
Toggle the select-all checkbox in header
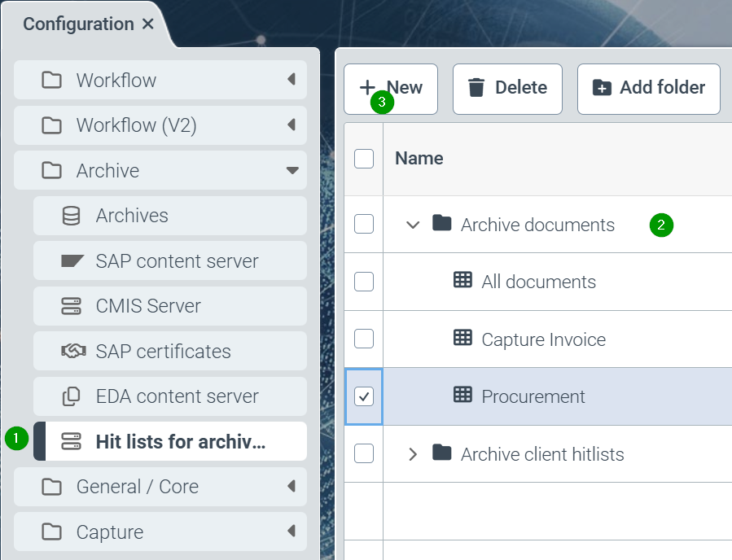point(364,159)
